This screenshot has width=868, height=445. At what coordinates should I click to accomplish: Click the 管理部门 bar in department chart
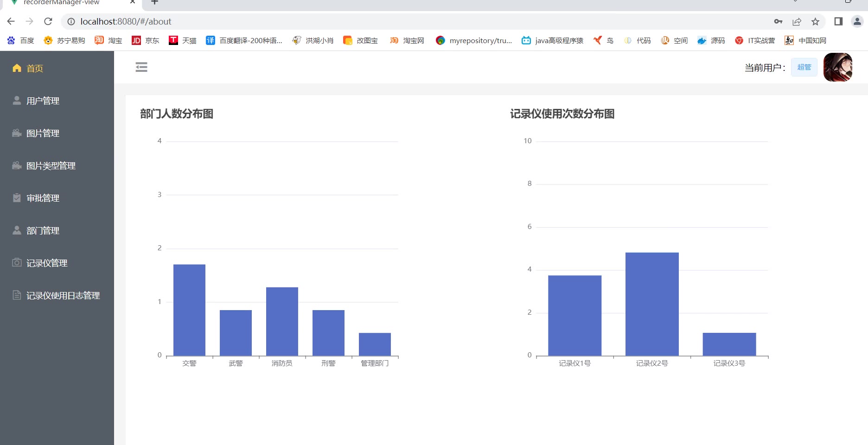tap(375, 344)
